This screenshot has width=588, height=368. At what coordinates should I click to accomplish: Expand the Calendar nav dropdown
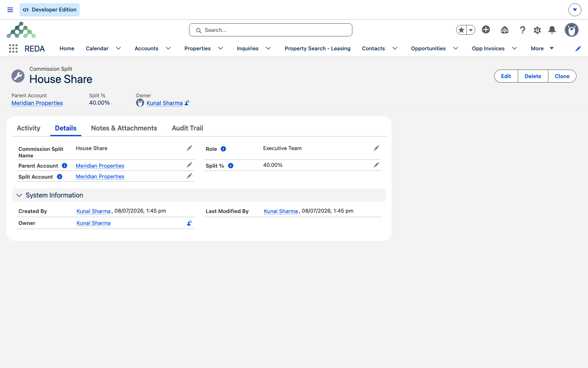tap(118, 48)
